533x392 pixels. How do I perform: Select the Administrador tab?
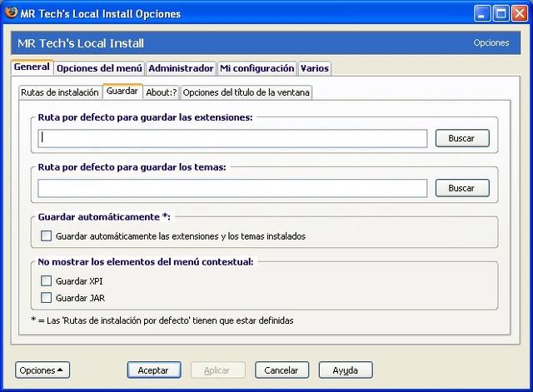[181, 68]
